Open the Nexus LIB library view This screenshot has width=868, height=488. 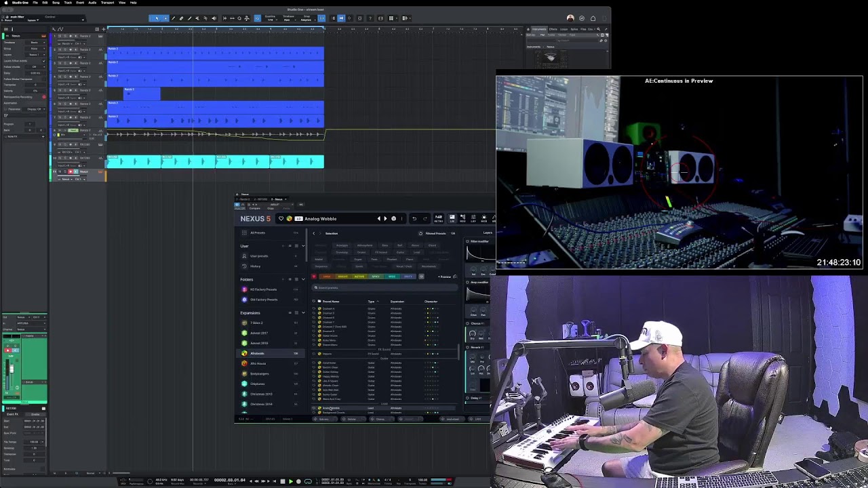tap(452, 219)
